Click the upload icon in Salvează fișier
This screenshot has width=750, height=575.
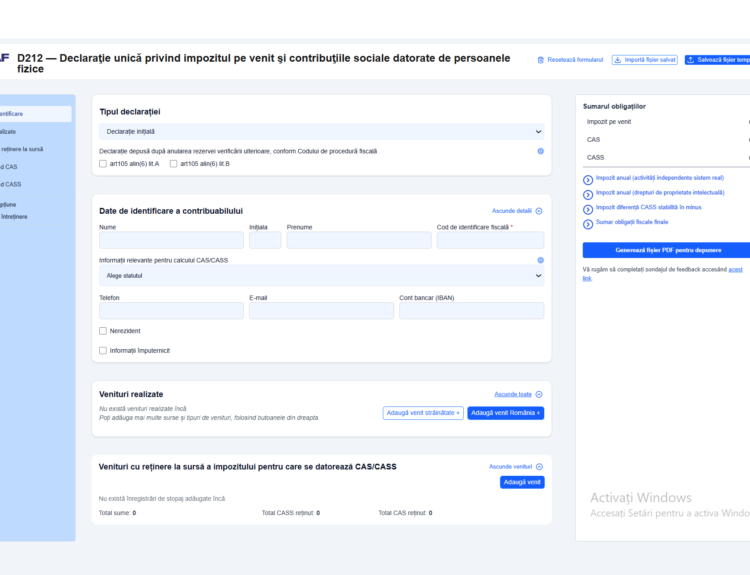tap(691, 60)
